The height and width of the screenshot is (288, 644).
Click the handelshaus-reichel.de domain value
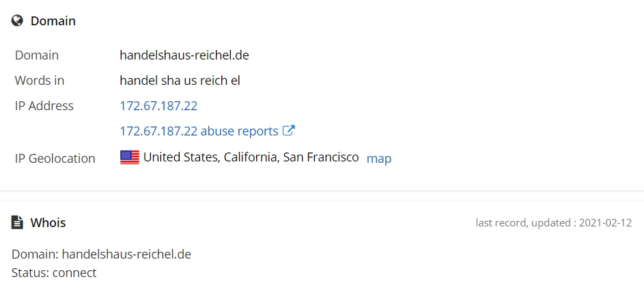coord(184,55)
